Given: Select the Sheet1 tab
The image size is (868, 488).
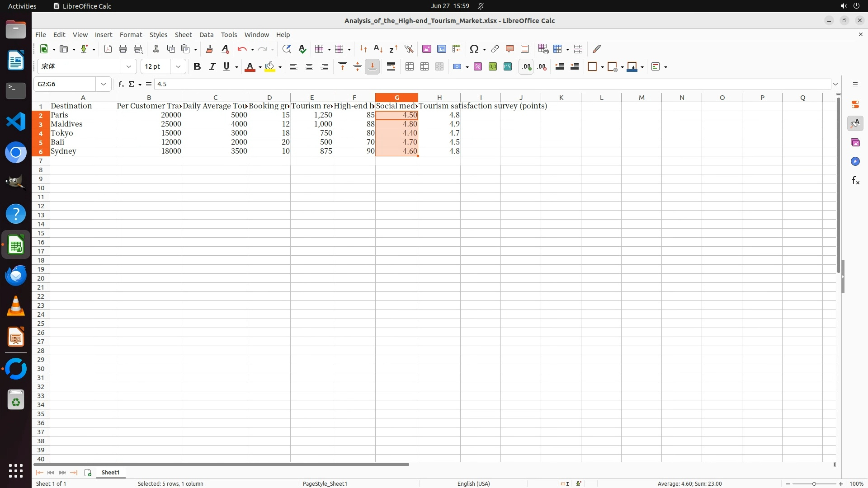Looking at the screenshot, I should [110, 472].
